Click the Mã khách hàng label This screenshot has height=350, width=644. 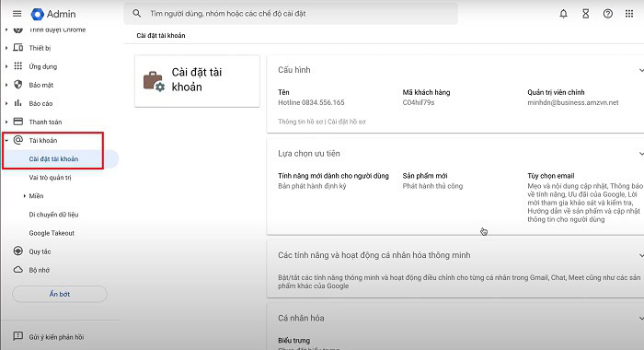coord(426,92)
